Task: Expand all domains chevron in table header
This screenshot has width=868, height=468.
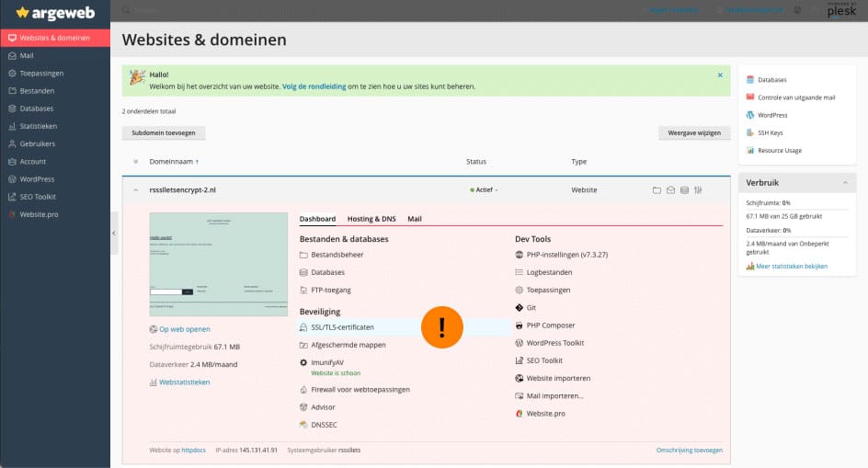Action: [136, 162]
